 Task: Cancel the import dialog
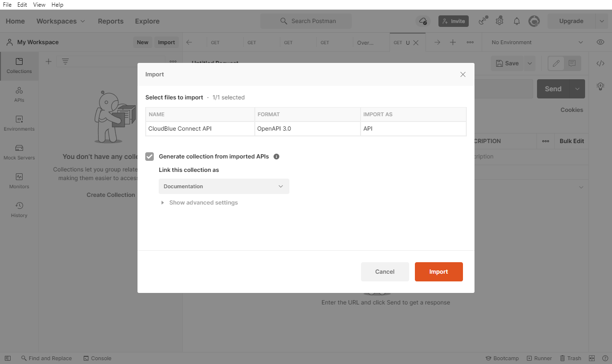(385, 272)
